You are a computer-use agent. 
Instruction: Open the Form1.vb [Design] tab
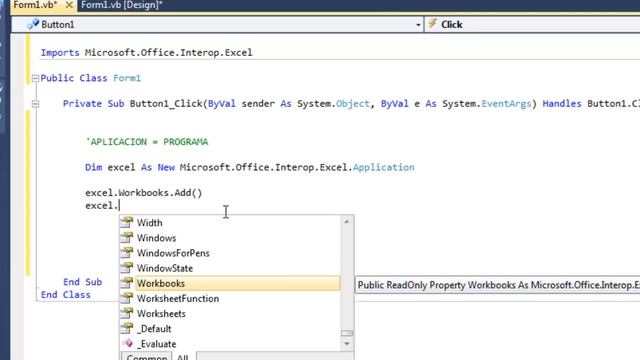click(122, 5)
